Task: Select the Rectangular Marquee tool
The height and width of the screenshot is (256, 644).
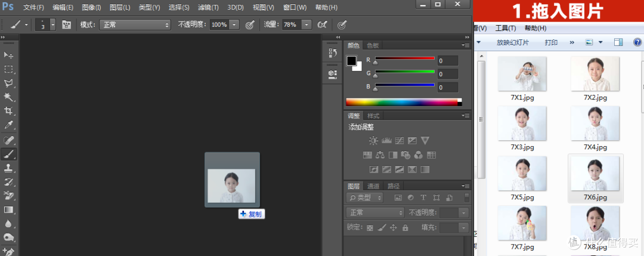Action: pyautogui.click(x=9, y=69)
